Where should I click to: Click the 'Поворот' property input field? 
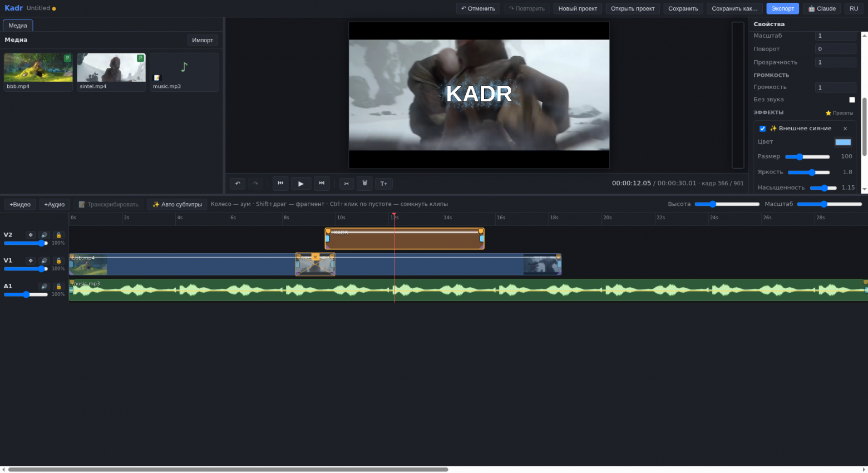836,49
